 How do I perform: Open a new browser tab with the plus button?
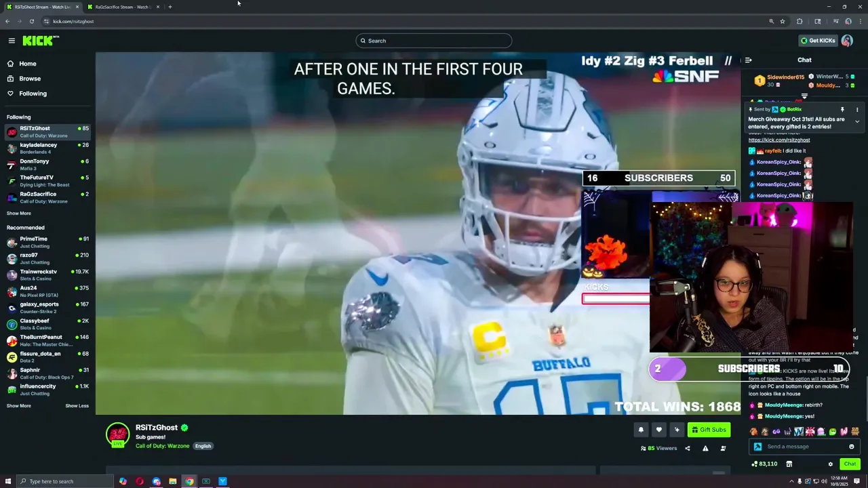(170, 7)
